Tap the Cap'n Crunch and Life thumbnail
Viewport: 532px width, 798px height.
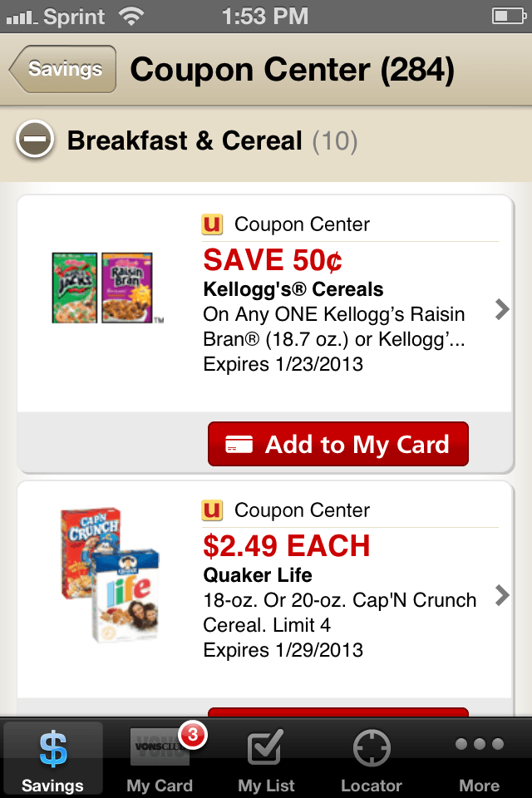click(x=110, y=575)
